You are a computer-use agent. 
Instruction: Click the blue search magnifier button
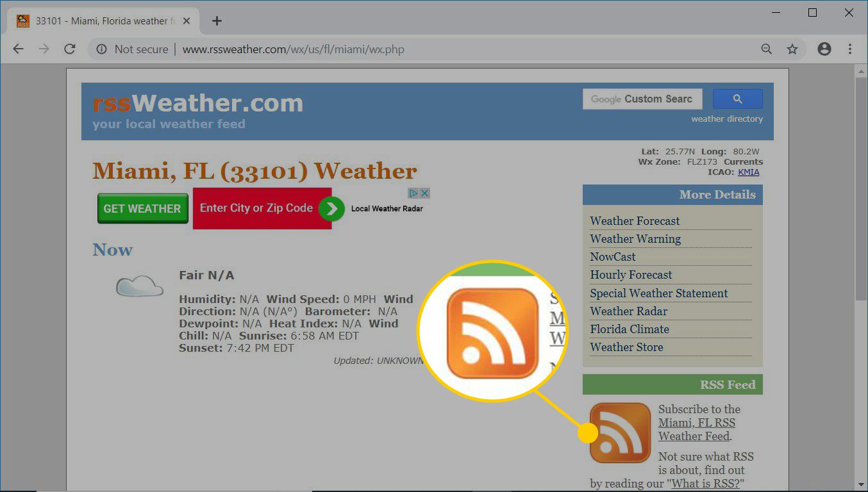(737, 99)
